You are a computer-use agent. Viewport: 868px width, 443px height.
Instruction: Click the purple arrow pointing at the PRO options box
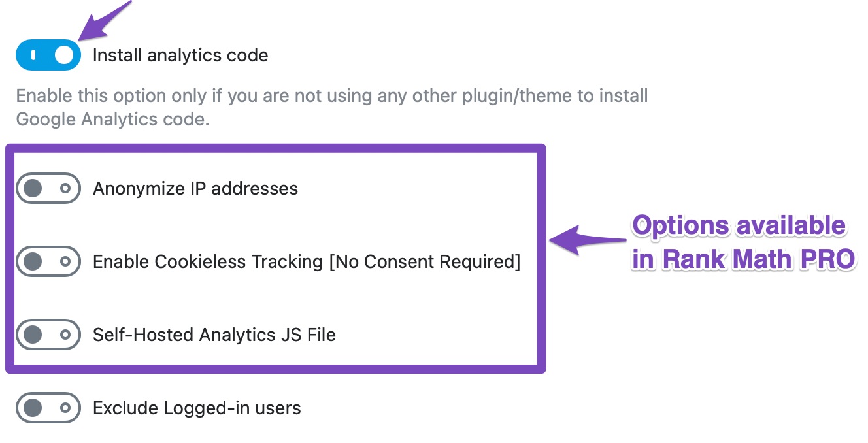tap(586, 239)
